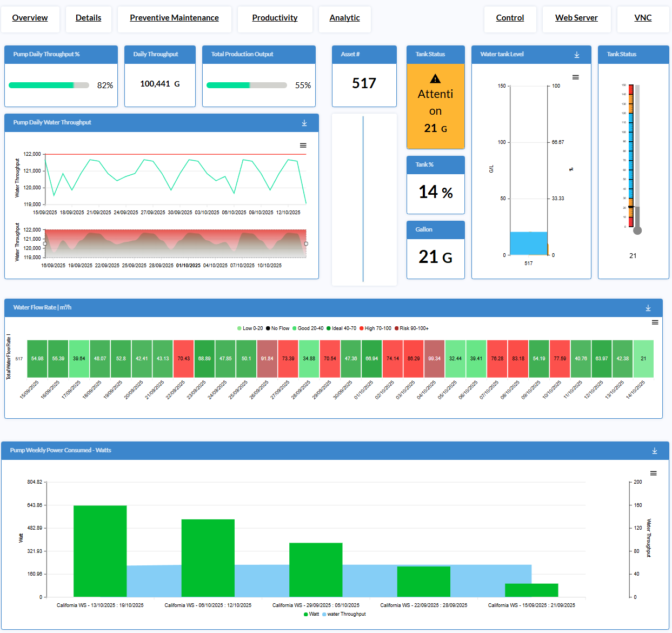672x633 pixels.
Task: Download the Pump Daily Water Throughput chart
Action: [x=304, y=123]
